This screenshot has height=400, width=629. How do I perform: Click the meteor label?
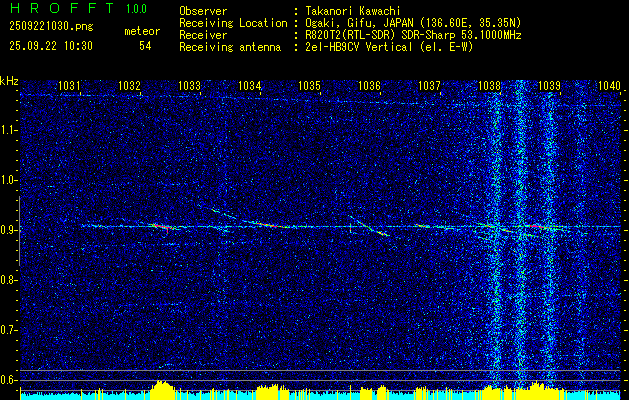pyautogui.click(x=142, y=31)
